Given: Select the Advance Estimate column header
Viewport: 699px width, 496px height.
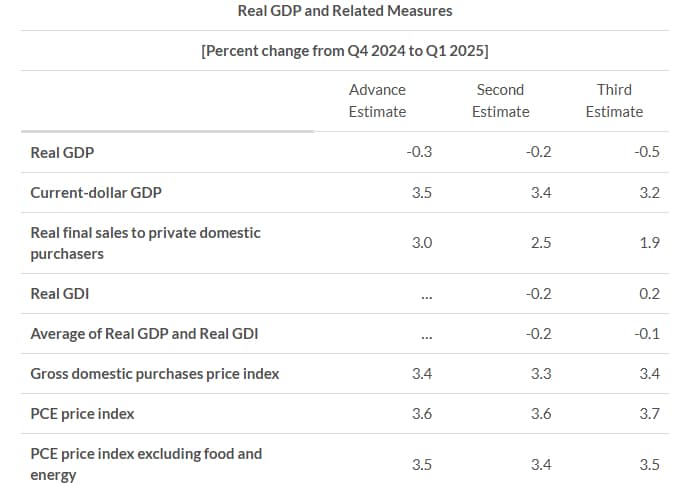Looking at the screenshot, I should pyautogui.click(x=377, y=101).
